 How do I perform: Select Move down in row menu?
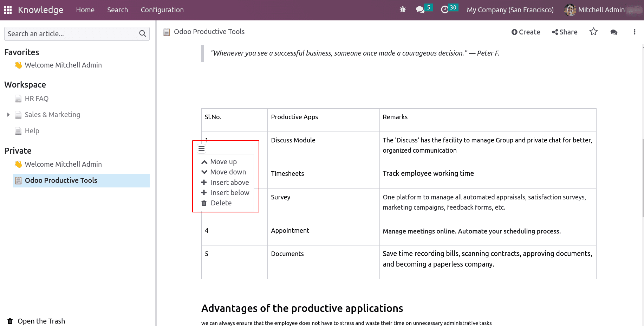[224, 172]
